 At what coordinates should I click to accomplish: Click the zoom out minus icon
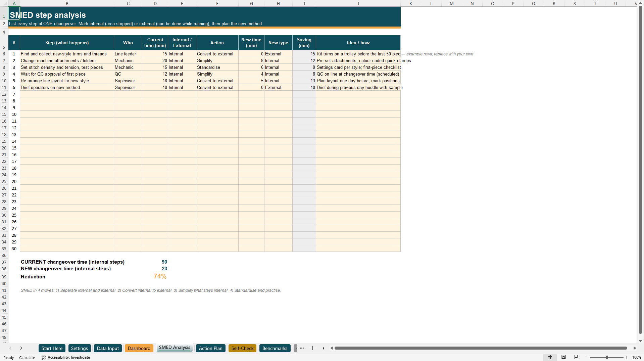587,357
